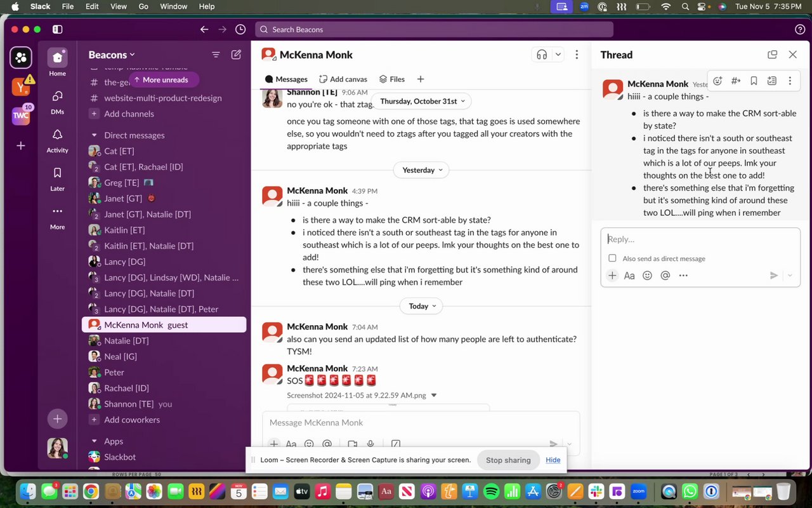Open the Today date dropdown

click(421, 306)
